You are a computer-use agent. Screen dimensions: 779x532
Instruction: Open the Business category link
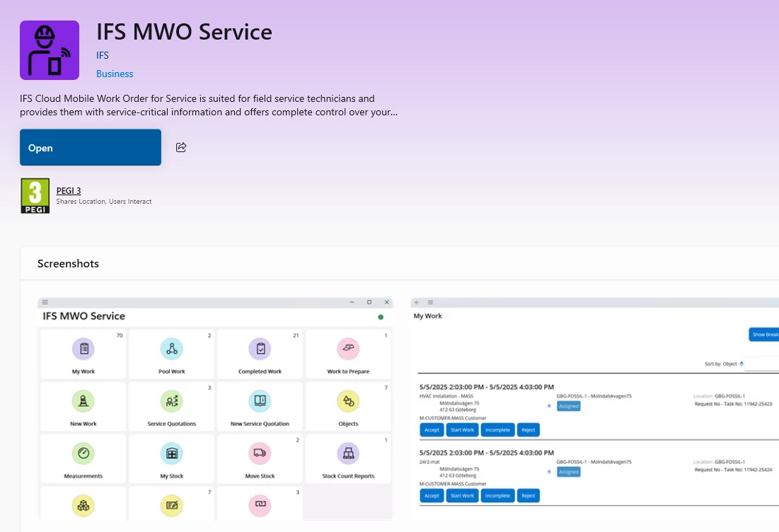click(115, 74)
